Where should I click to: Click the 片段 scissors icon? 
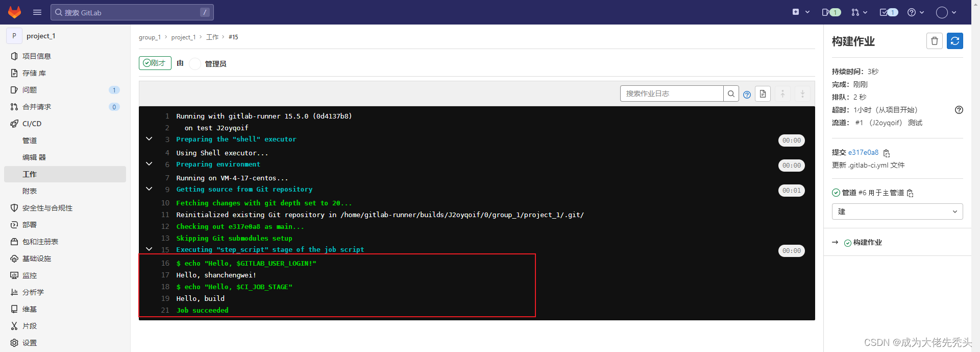point(14,326)
